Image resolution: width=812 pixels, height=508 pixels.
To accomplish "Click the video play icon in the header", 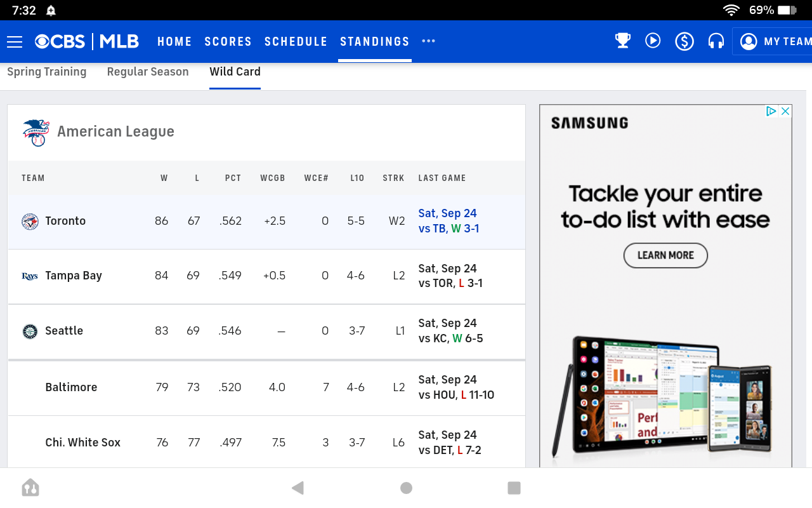I will point(653,40).
